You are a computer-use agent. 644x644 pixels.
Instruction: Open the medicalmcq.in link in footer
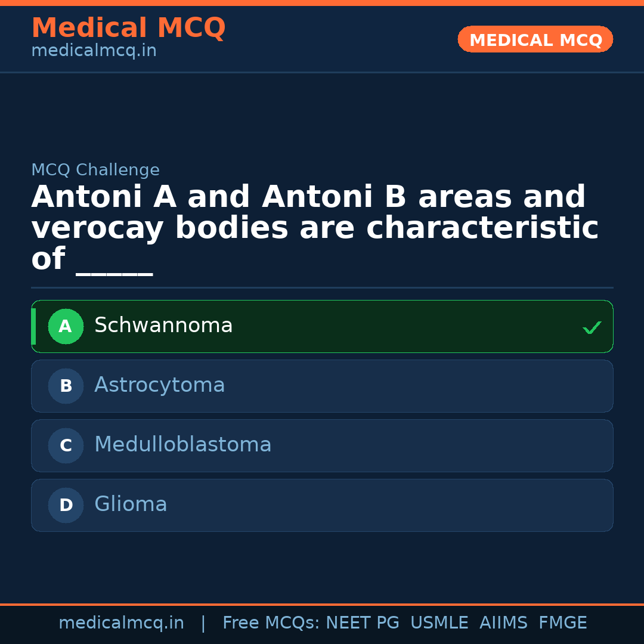121,623
